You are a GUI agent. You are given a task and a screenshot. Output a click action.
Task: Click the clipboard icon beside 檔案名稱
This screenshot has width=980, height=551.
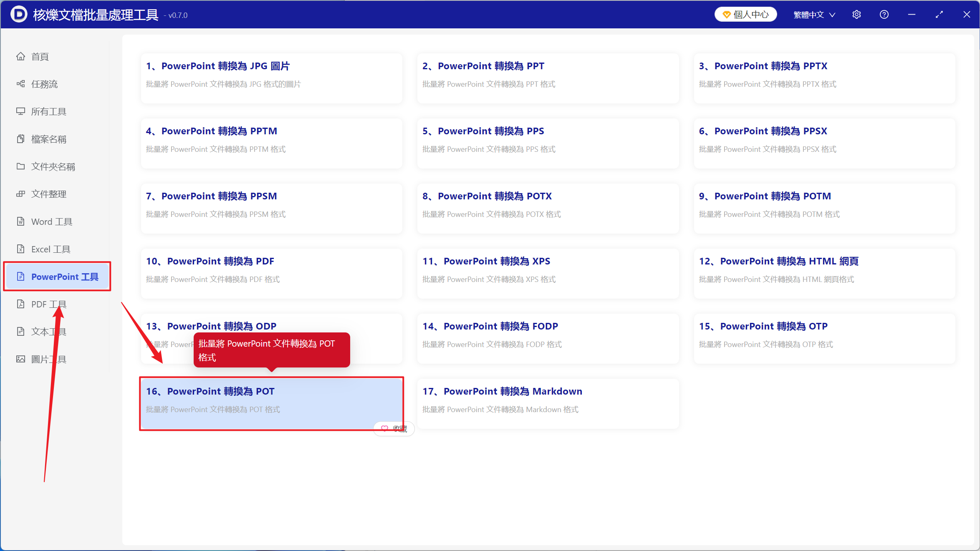(x=20, y=139)
